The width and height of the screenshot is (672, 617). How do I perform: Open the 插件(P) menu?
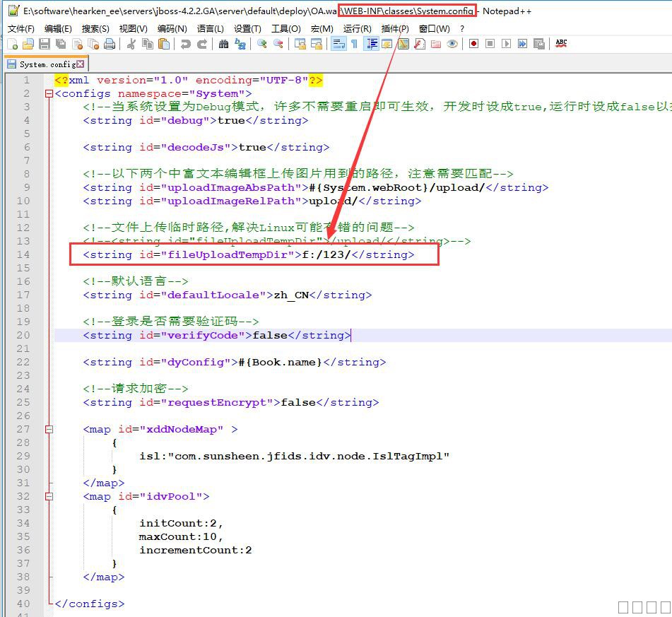394,29
